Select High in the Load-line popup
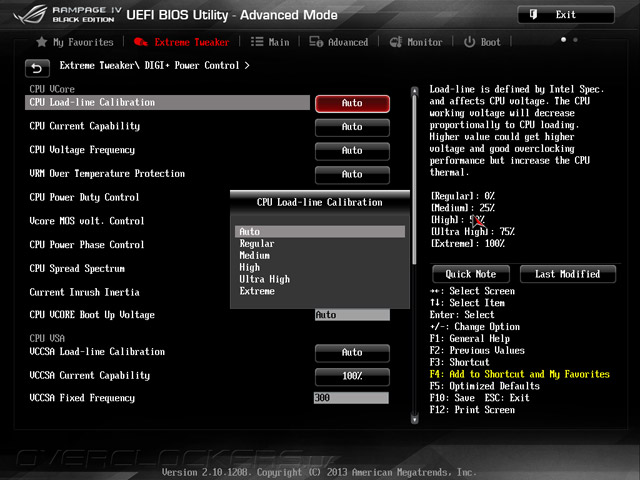Image resolution: width=640 pixels, height=480 pixels. coord(320,267)
